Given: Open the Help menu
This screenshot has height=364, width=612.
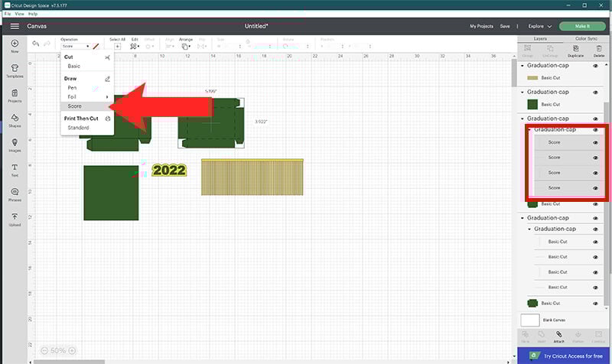Looking at the screenshot, I should (33, 14).
